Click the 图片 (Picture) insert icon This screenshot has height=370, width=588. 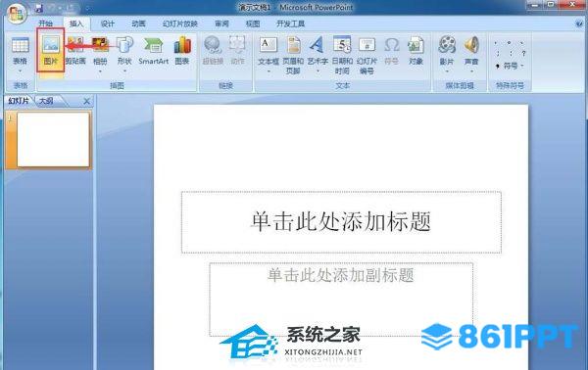pyautogui.click(x=51, y=50)
